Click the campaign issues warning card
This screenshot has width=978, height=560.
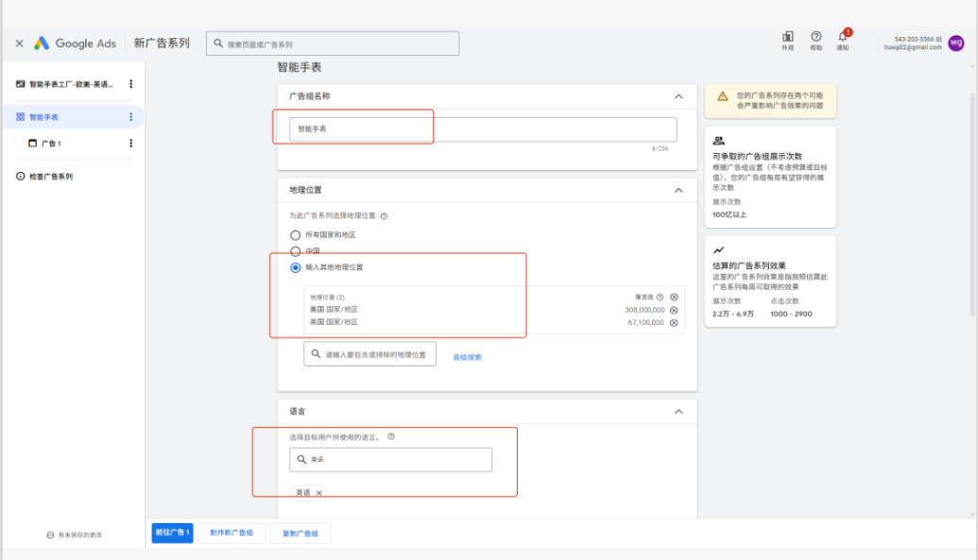coord(770,100)
